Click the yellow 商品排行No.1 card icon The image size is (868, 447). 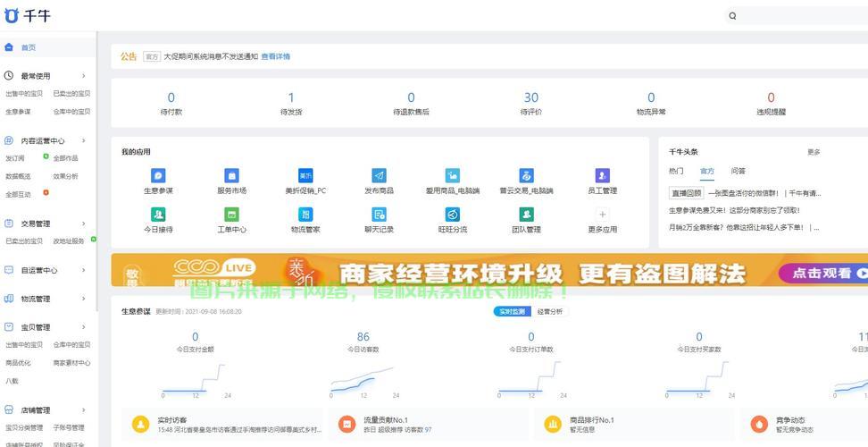click(553, 425)
